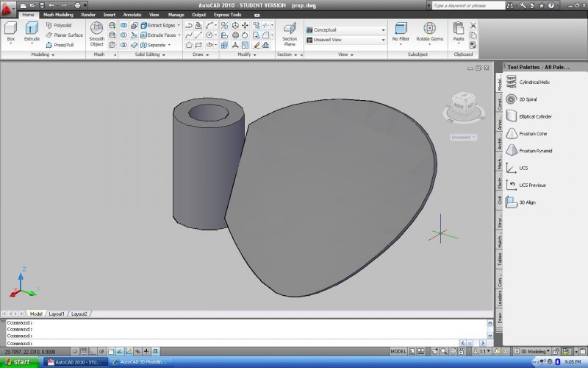
Task: Toggle Snap Mode in status bar
Action: (75, 352)
